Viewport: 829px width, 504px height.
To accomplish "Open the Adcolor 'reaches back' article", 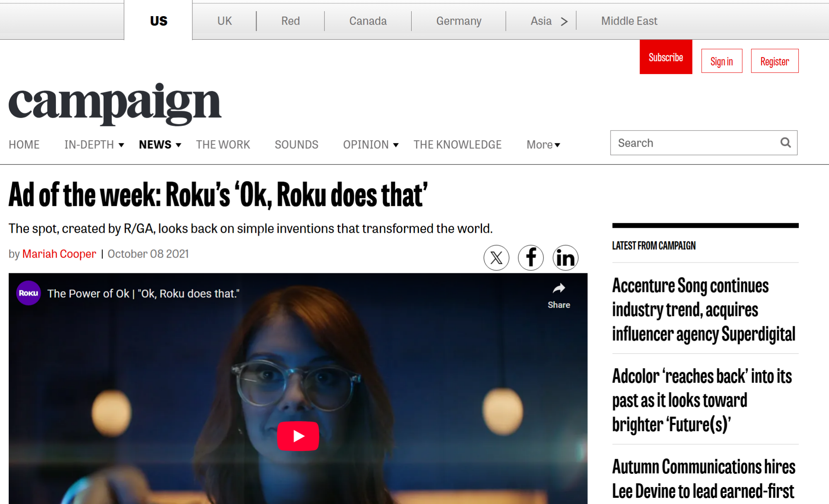I will pyautogui.click(x=702, y=400).
